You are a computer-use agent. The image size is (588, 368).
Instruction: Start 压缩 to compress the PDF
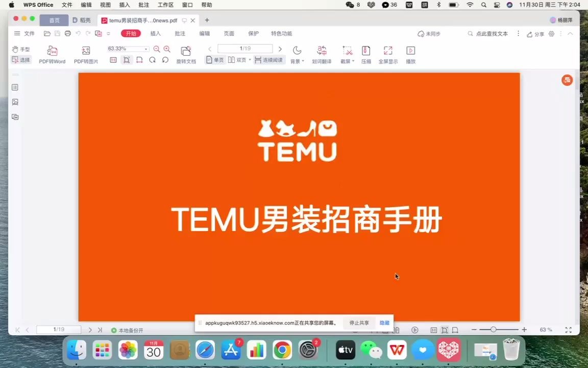point(366,55)
